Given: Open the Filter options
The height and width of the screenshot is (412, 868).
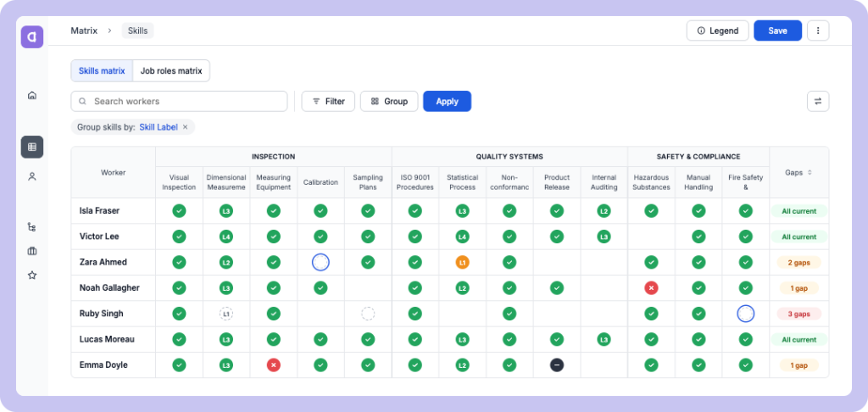Looking at the screenshot, I should [328, 102].
